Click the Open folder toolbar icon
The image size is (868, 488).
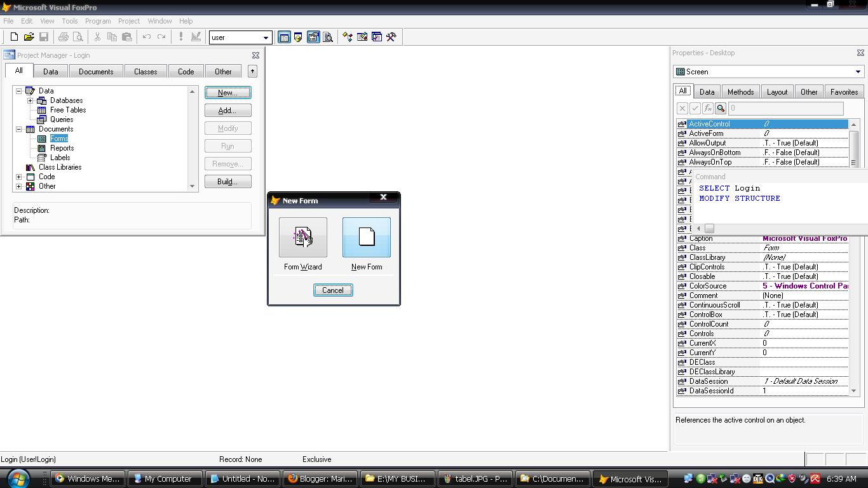point(29,37)
